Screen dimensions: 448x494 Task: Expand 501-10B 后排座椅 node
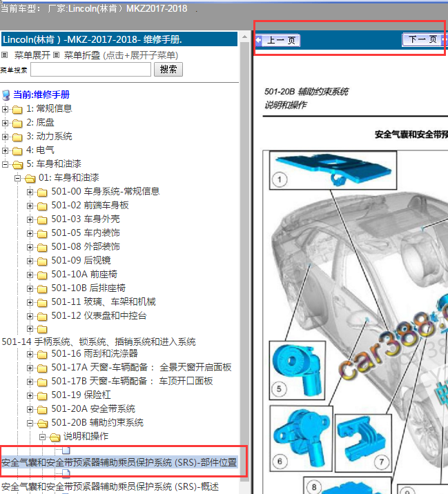tap(30, 288)
